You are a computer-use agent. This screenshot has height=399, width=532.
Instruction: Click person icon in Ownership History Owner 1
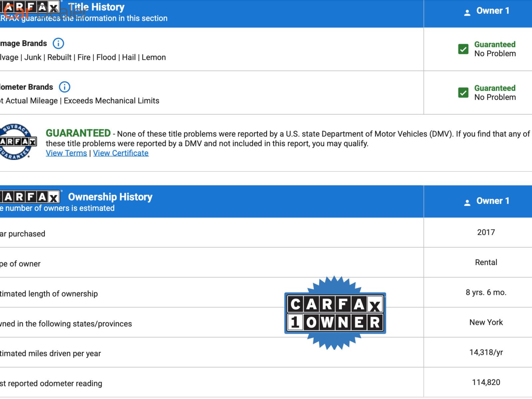(x=467, y=203)
